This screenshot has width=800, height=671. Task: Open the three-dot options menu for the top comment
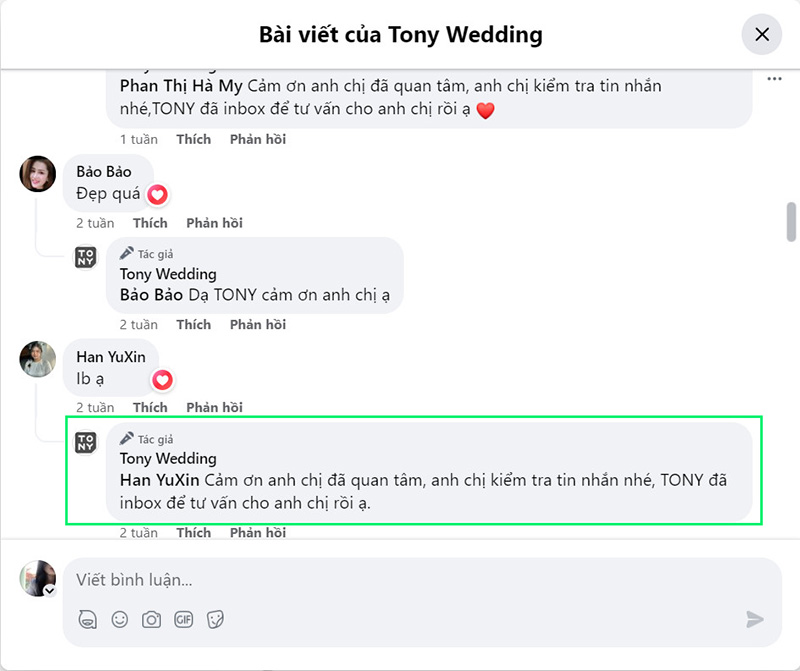(x=774, y=79)
